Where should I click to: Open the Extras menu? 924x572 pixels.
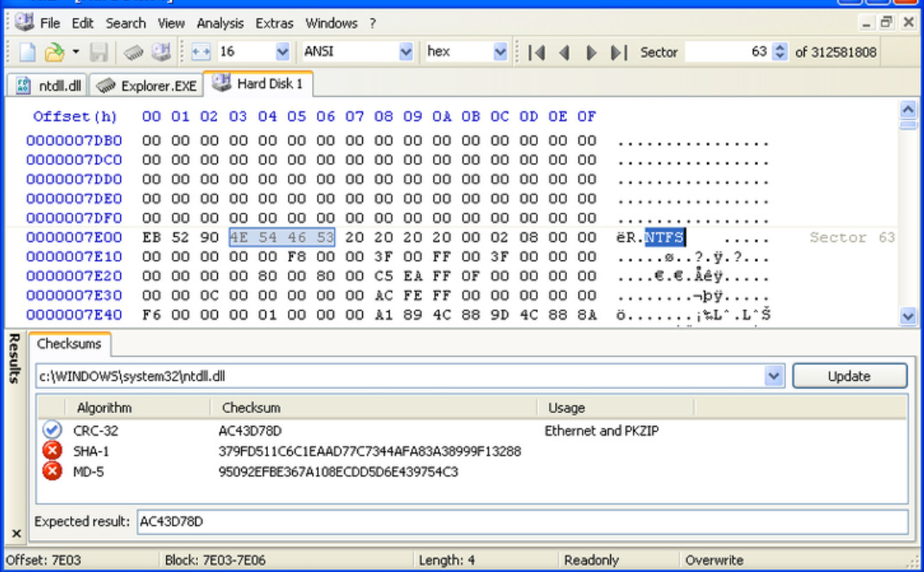[274, 23]
